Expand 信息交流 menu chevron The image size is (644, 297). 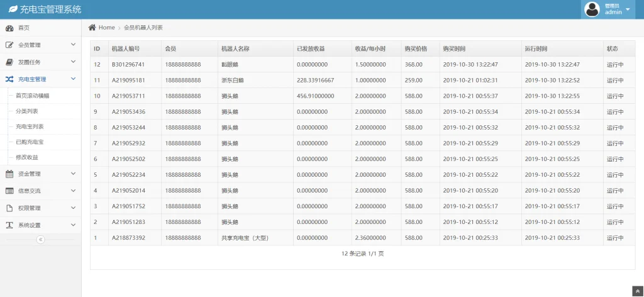pos(73,191)
